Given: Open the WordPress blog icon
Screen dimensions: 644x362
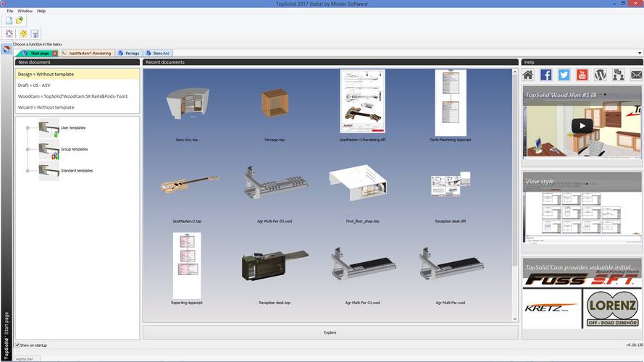Looking at the screenshot, I should (x=601, y=75).
